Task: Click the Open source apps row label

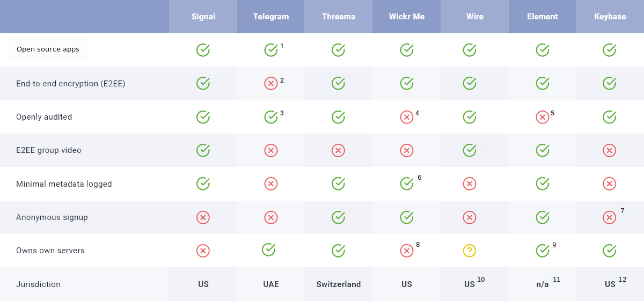Action: coord(48,49)
